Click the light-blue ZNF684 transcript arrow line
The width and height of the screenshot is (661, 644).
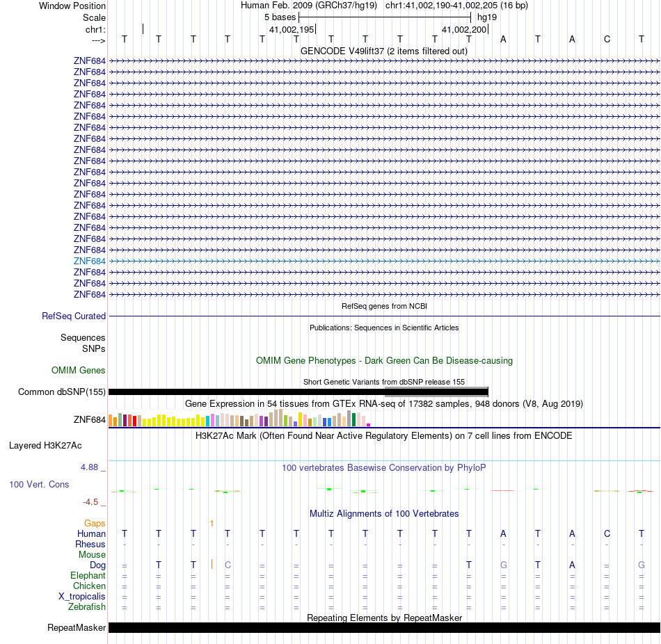tap(384, 261)
